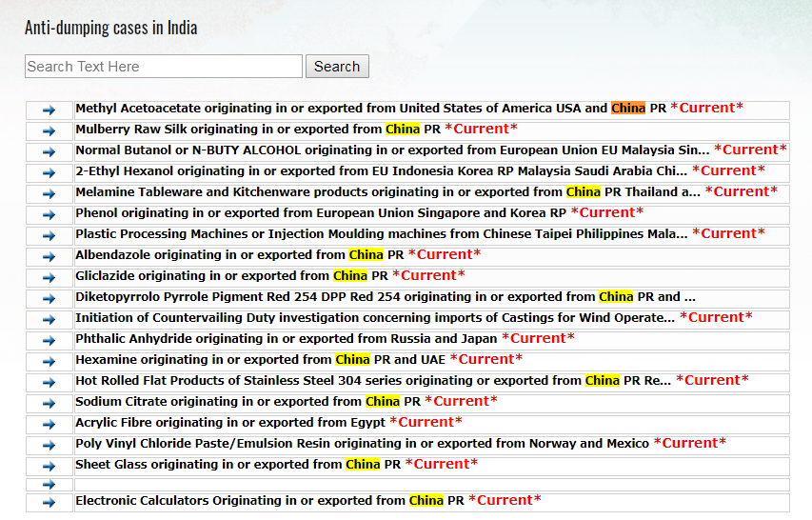Click the arrow icon next to Mulberry Raw Silk
812x520 pixels.
coord(50,130)
